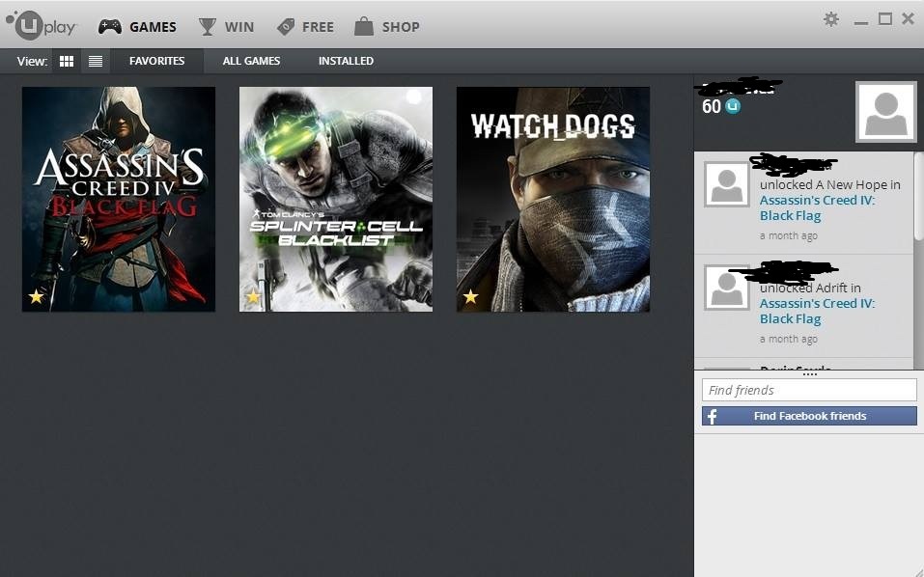
Task: Maximize the Uplay window
Action: pos(884,19)
